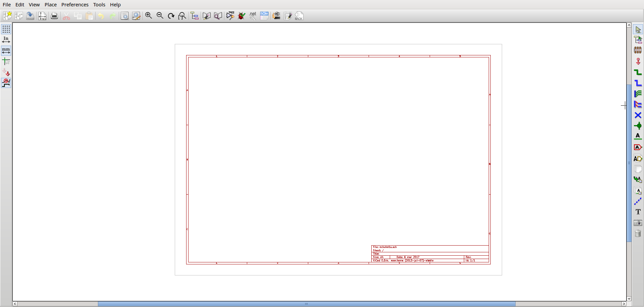
Task: Run CvPcb footprint association
Action: click(277, 16)
